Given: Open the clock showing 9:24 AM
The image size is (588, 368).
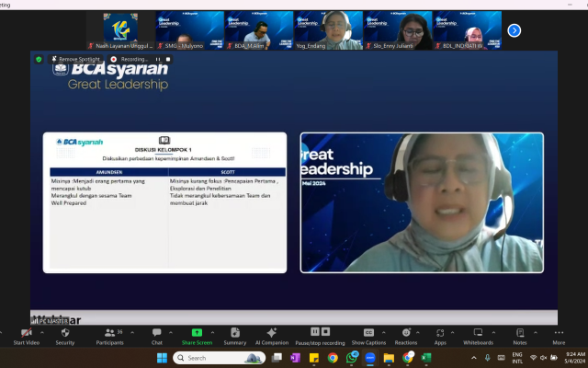Looking at the screenshot, I should coord(575,358).
